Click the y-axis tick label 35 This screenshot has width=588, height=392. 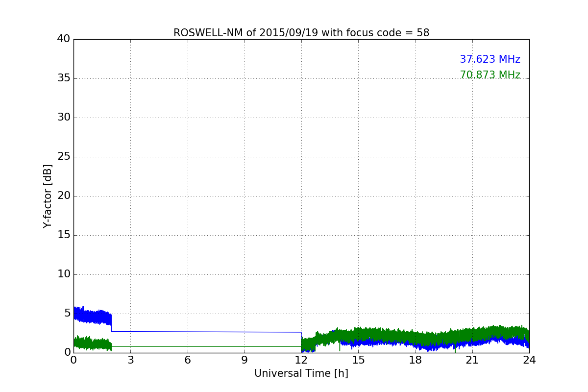[x=64, y=78]
